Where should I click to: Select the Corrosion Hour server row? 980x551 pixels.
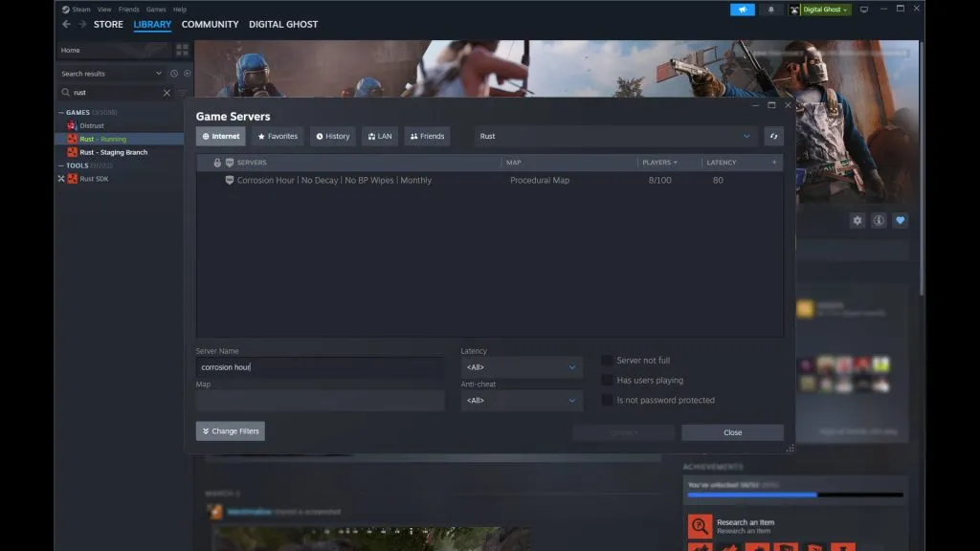pos(489,180)
